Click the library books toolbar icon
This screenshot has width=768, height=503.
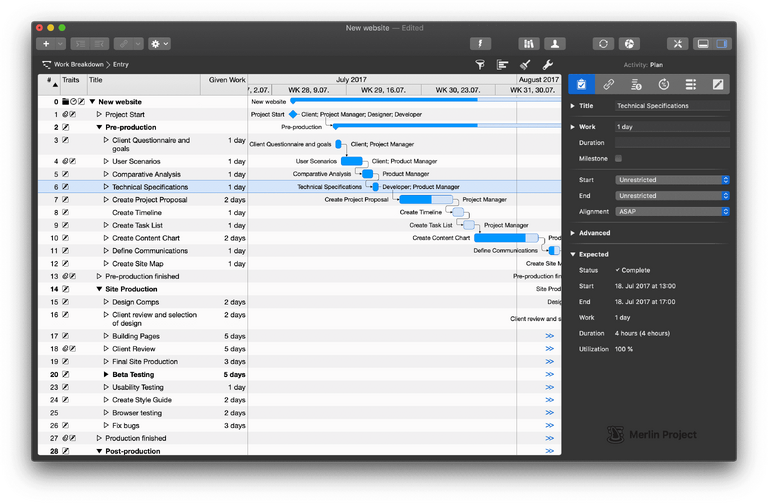[x=527, y=44]
